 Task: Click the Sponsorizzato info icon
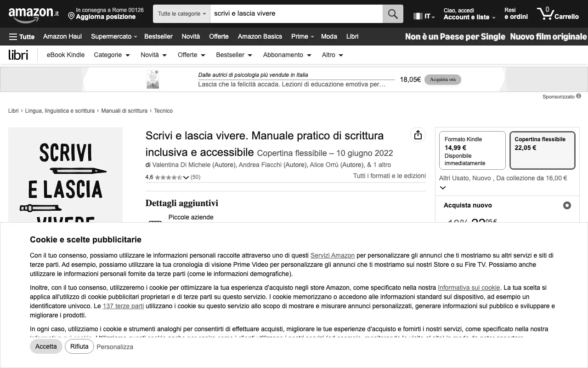578,96
